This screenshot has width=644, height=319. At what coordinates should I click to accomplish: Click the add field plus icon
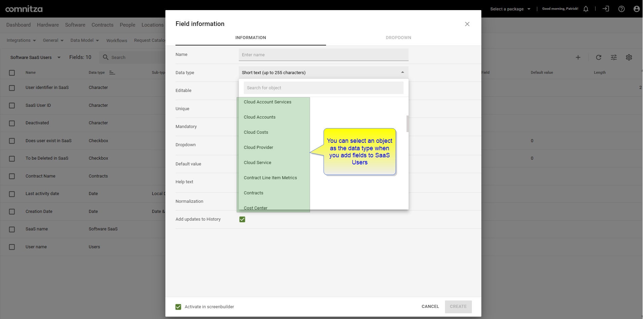click(578, 58)
